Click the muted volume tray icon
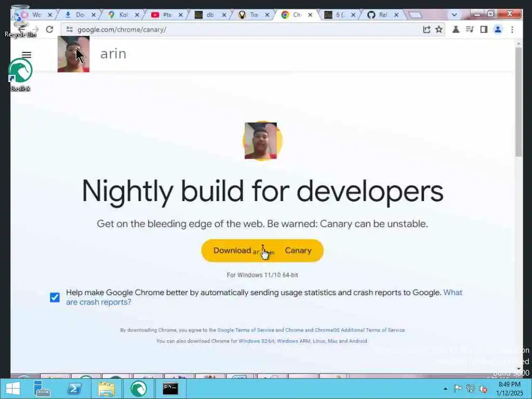 [x=483, y=389]
